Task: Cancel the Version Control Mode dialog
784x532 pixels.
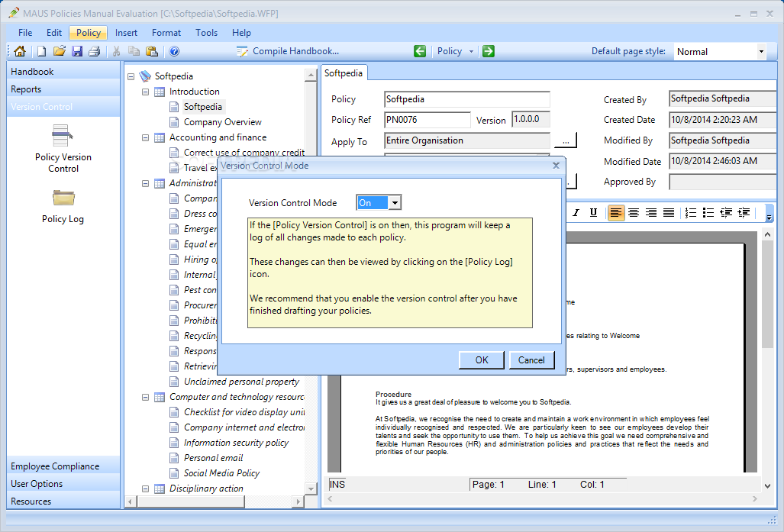Action: (531, 360)
